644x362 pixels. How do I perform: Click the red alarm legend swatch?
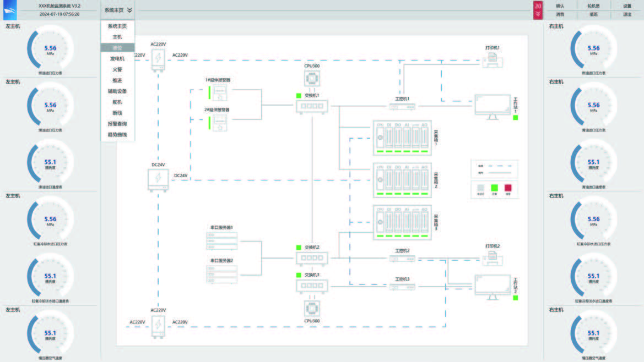point(508,188)
